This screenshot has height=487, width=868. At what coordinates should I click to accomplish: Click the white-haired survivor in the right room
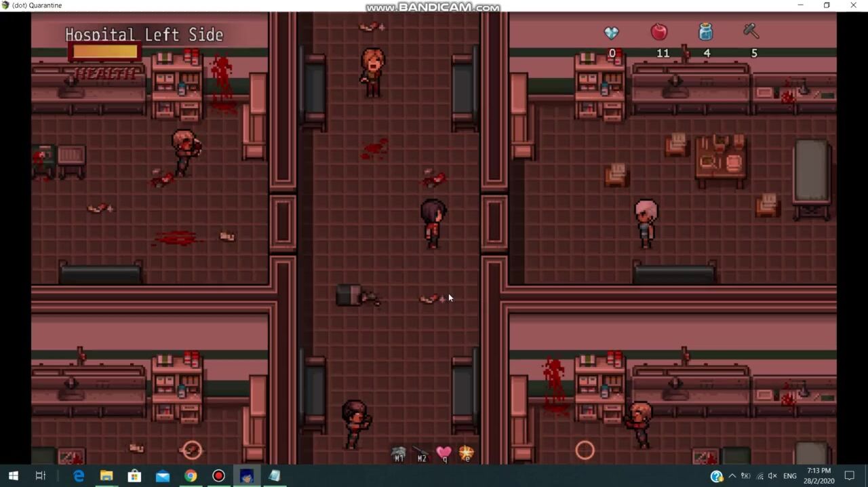pos(646,222)
